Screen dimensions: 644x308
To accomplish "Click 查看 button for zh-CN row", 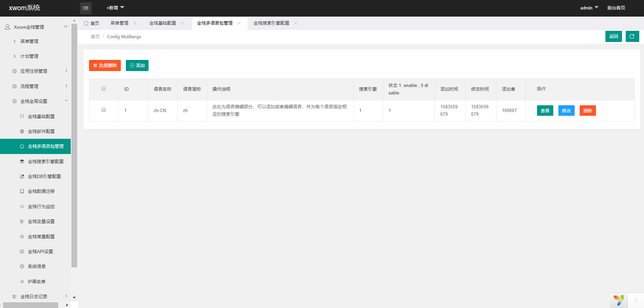I will click(x=545, y=111).
